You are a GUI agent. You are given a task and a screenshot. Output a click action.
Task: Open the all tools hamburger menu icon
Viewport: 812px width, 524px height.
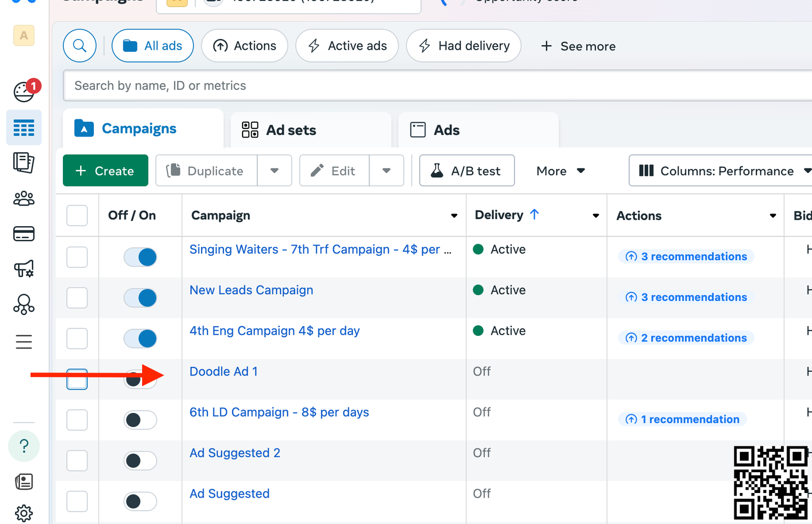pos(24,342)
